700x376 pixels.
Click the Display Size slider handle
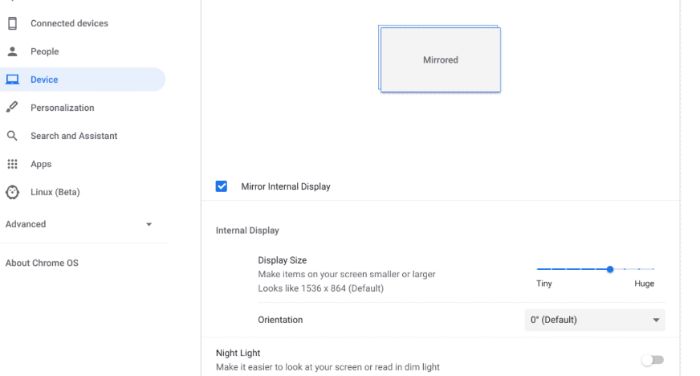pos(610,269)
